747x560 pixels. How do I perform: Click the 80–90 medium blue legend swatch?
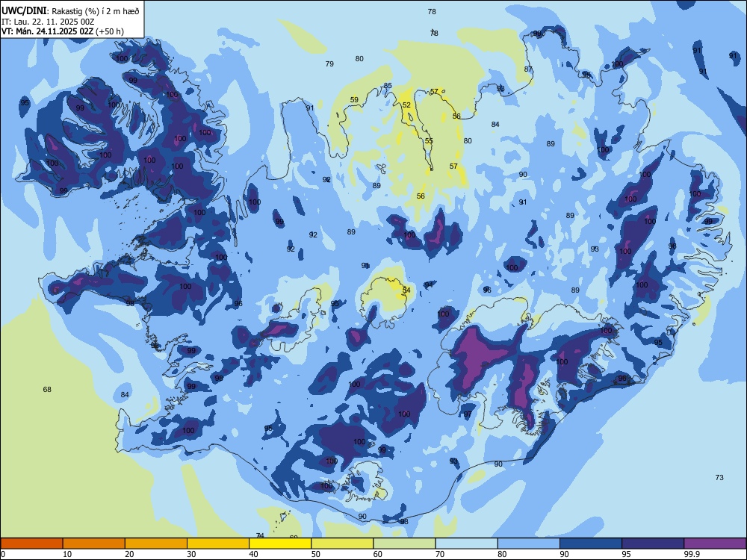click(x=529, y=544)
